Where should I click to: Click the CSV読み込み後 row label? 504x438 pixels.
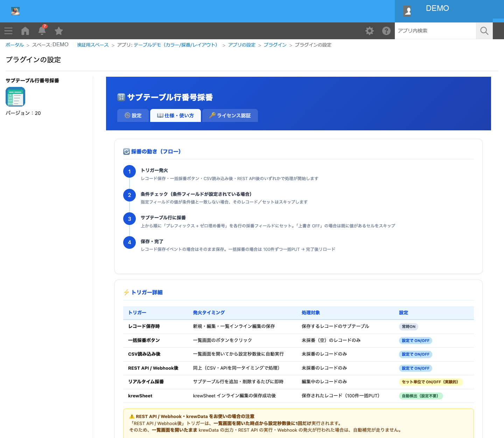(x=144, y=354)
